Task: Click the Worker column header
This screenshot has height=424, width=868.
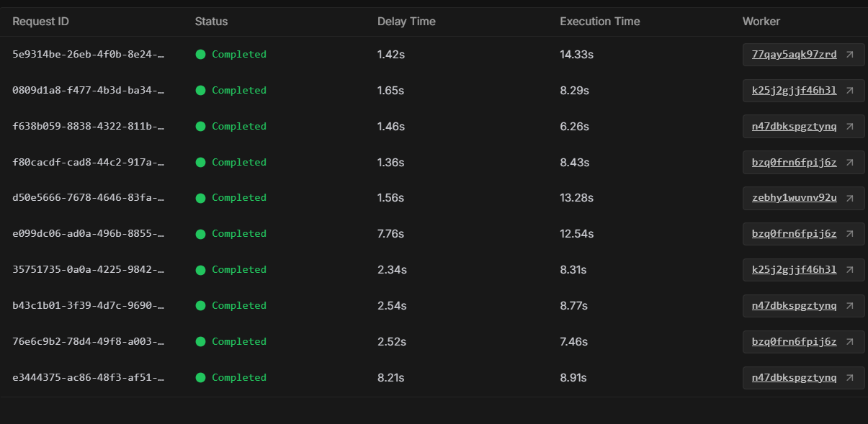Action: pos(761,22)
